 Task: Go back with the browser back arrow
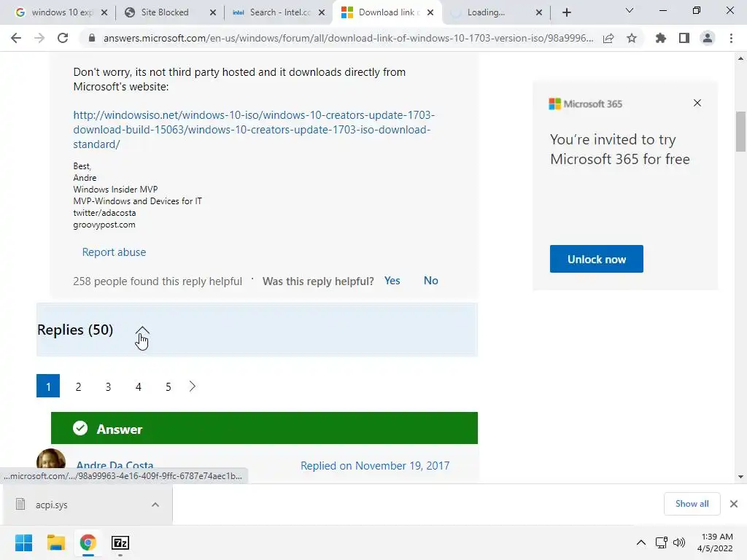pyautogui.click(x=16, y=38)
